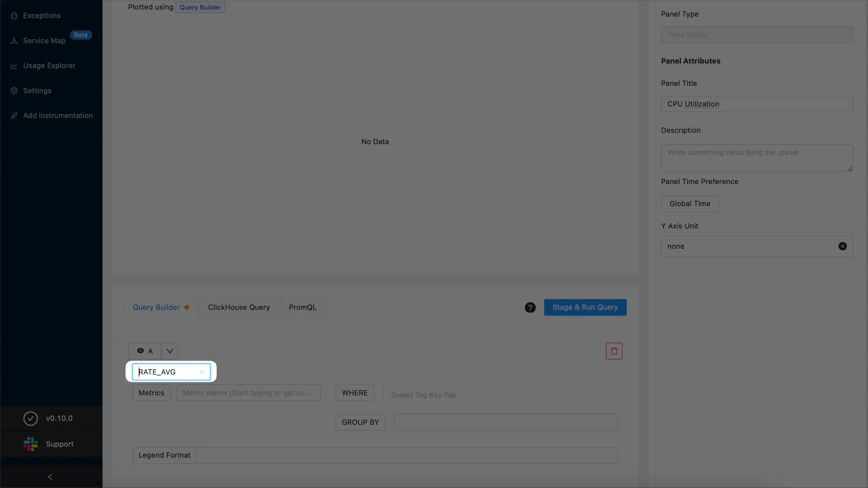Click the Panel Attributes heading
This screenshot has height=488, width=868.
[691, 61]
